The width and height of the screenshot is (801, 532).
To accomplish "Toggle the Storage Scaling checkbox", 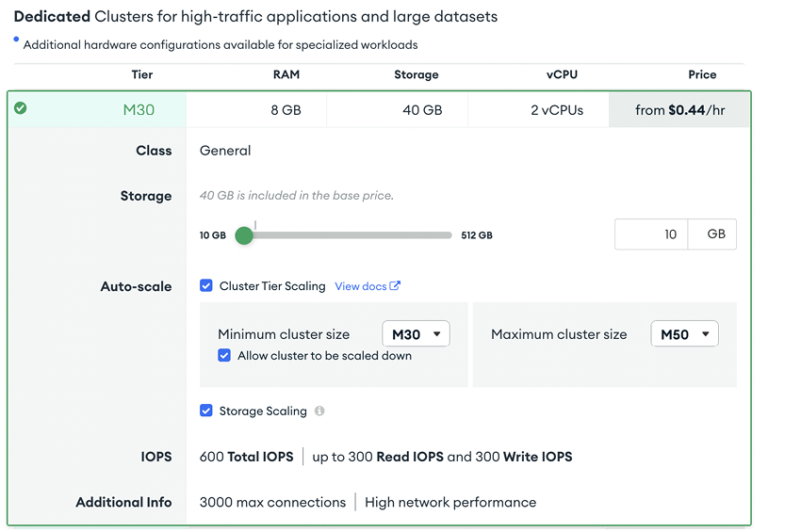I will pos(205,411).
